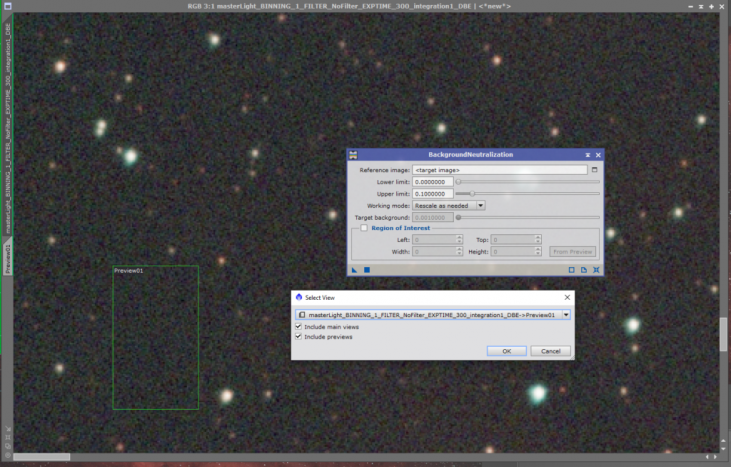Click Width value spinner arrows
The width and height of the screenshot is (731, 467).
459,252
